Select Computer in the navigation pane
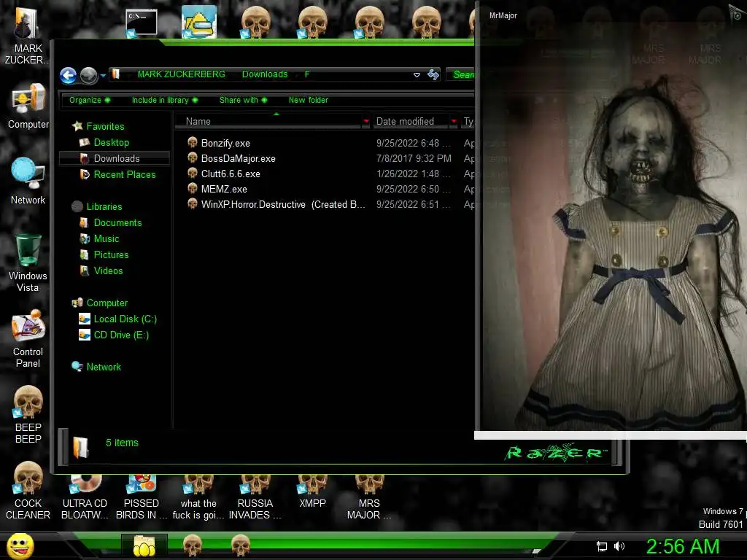The image size is (747, 560). click(x=107, y=303)
